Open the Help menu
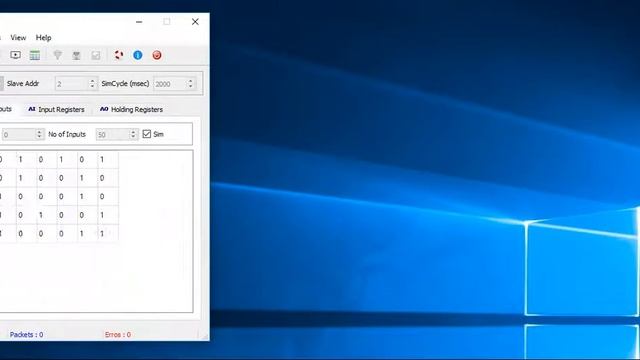640x360 pixels. click(x=44, y=38)
